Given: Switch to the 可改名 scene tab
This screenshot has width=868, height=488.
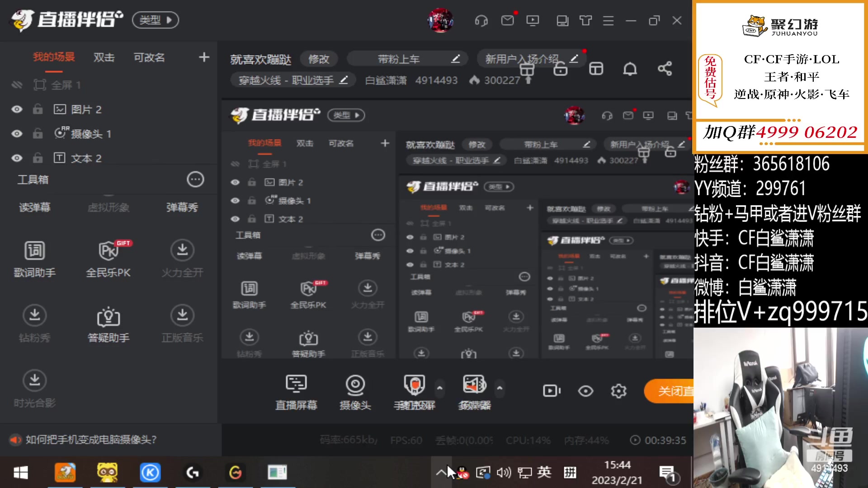Looking at the screenshot, I should pos(149,58).
